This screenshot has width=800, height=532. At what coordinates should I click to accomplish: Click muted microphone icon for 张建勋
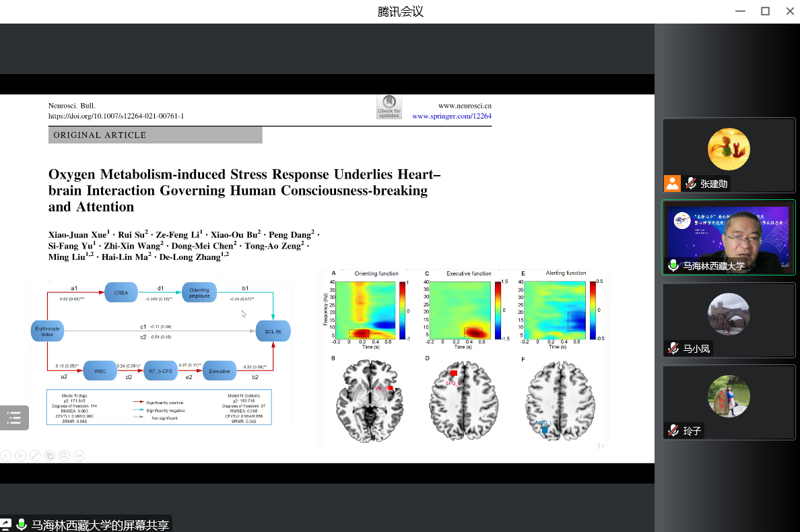pos(690,183)
